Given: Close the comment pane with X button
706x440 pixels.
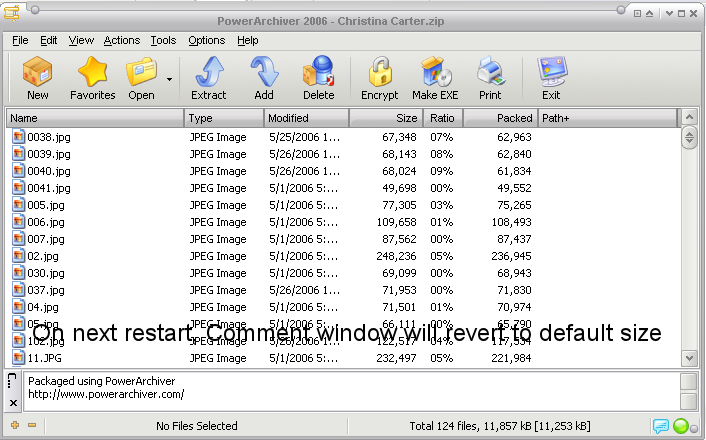Looking at the screenshot, I should (14, 403).
